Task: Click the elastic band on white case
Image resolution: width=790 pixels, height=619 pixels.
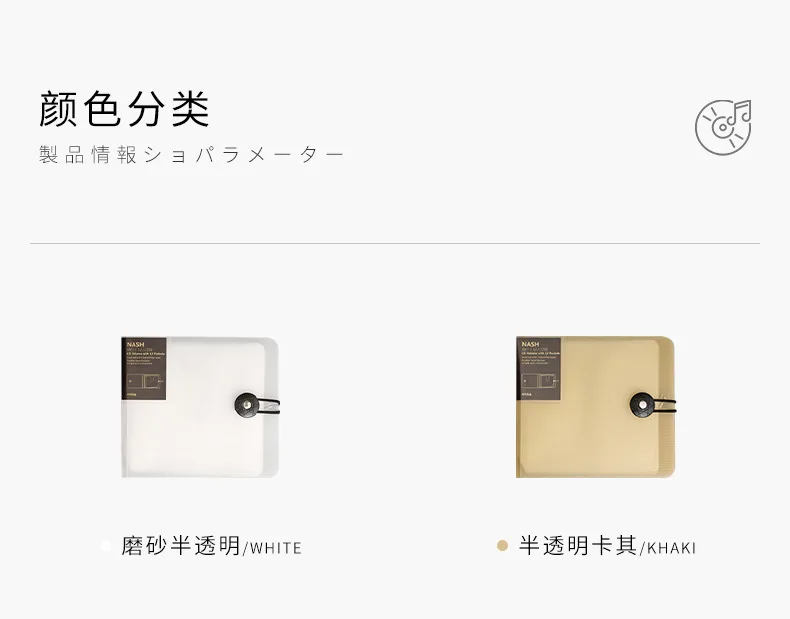Action: point(269,406)
